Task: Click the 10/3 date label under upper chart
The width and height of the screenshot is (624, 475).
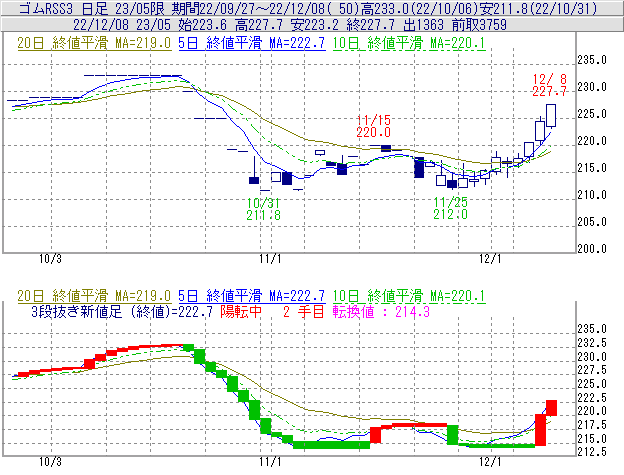Action: tap(50, 259)
